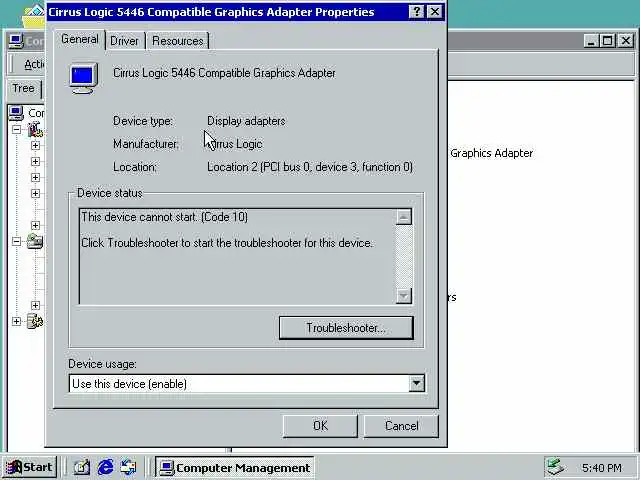Collapse the System Tools tree node
The image size is (640, 480).
pos(16,129)
